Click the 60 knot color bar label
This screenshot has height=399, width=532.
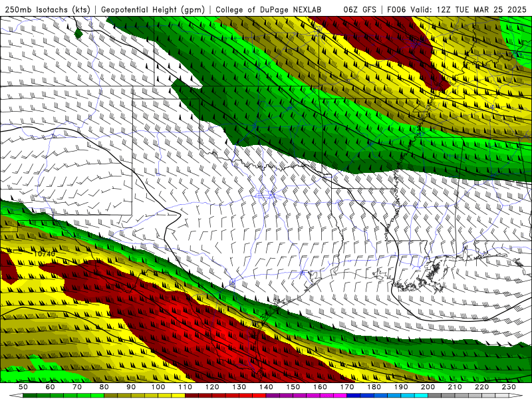pyautogui.click(x=51, y=387)
